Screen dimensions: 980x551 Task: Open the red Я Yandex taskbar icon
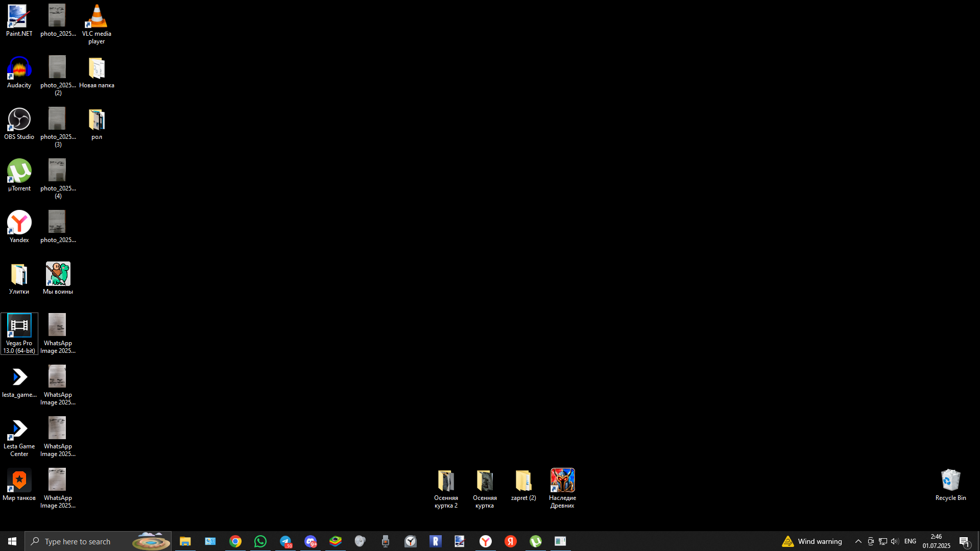(510, 541)
